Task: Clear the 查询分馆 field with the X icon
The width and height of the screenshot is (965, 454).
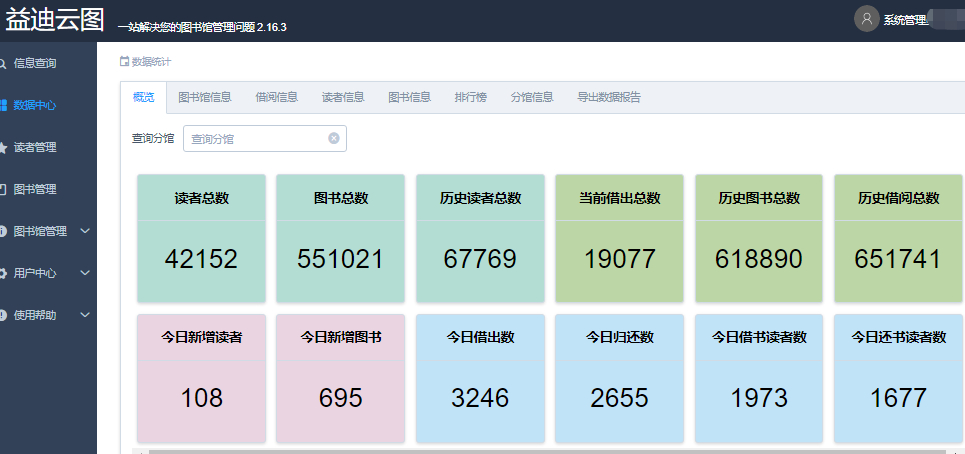Action: tap(334, 138)
